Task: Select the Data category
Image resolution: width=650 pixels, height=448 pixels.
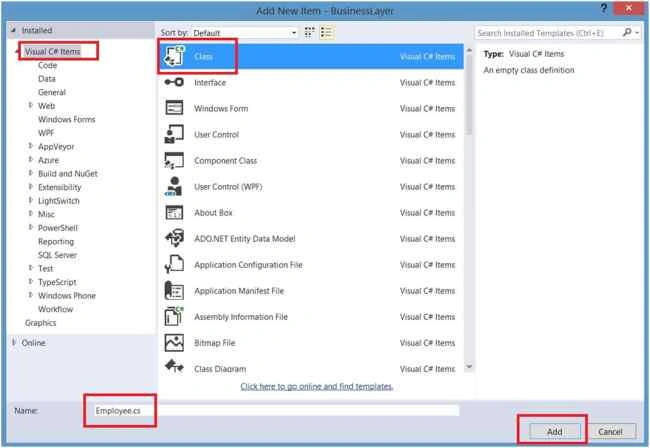Action: (46, 78)
